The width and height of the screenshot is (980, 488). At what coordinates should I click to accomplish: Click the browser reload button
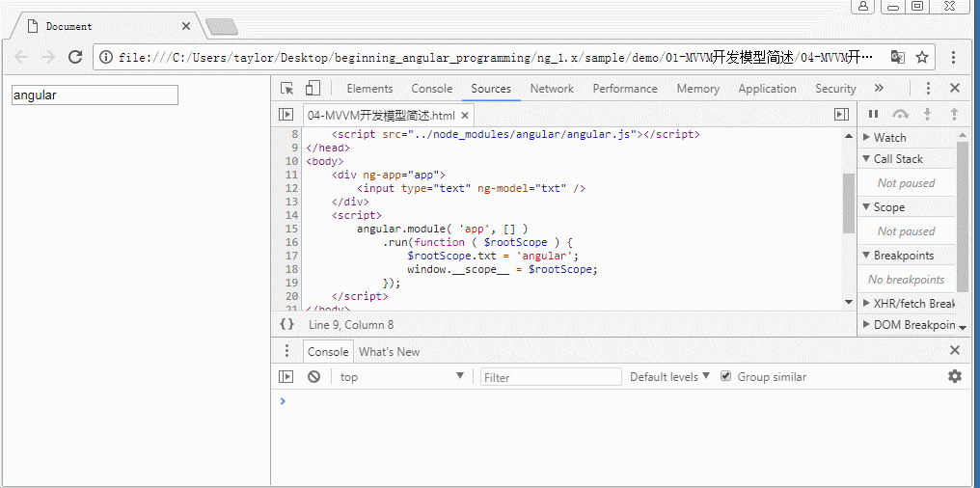tap(75, 57)
